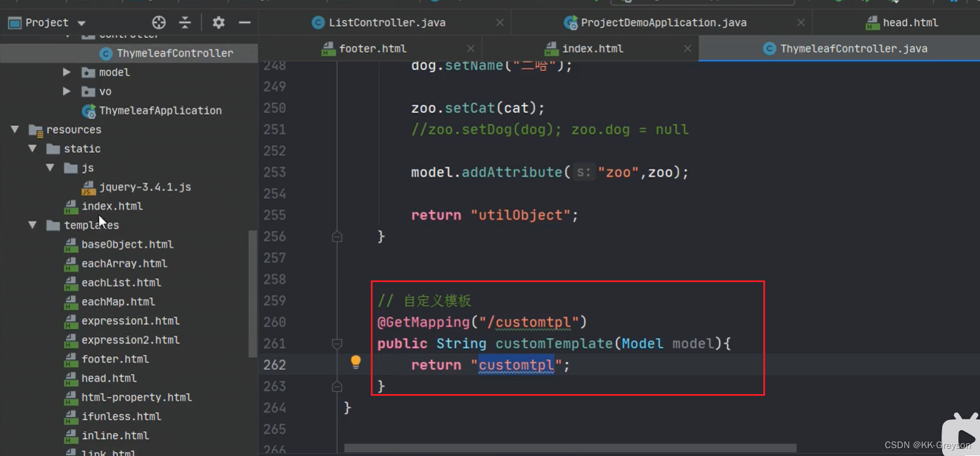Screen dimensions: 980x456
Task: Select the model folder
Action: click(x=114, y=72)
